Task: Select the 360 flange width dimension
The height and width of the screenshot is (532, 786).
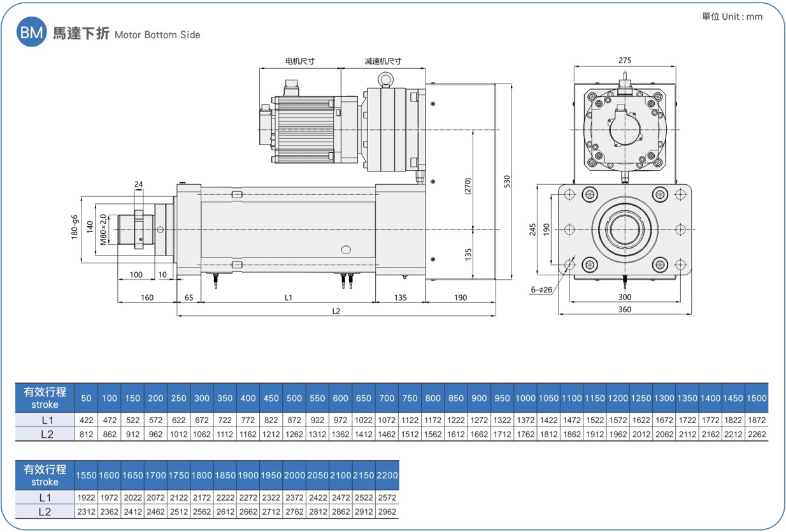Action: coord(625,310)
